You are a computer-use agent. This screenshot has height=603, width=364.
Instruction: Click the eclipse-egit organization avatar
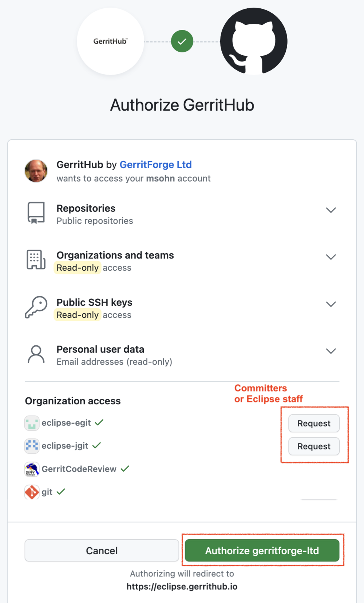click(32, 423)
